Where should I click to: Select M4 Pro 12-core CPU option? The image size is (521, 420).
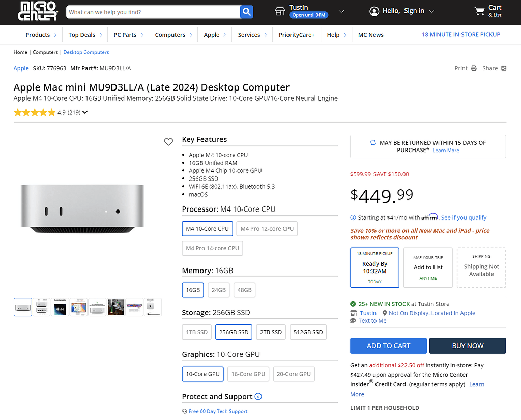pos(267,229)
